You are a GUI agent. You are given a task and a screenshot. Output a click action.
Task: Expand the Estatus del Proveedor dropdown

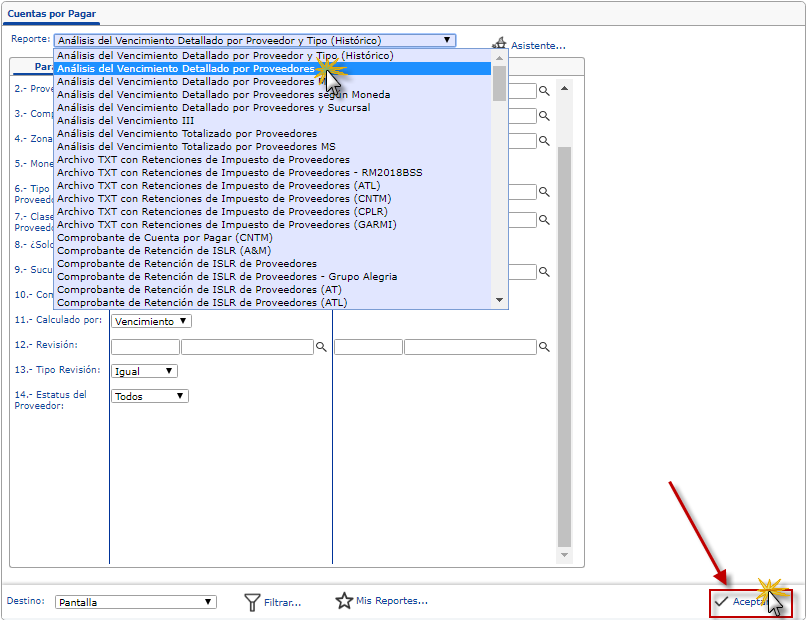tap(149, 396)
